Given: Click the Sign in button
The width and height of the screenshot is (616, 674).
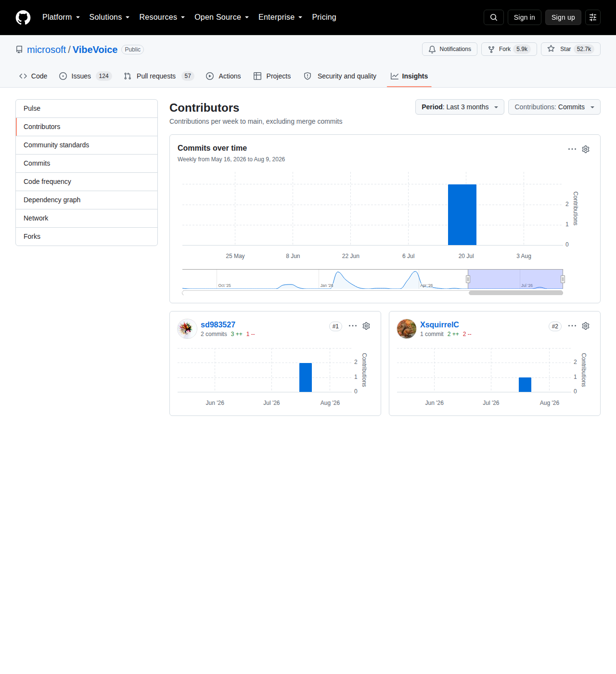Looking at the screenshot, I should pyautogui.click(x=525, y=17).
